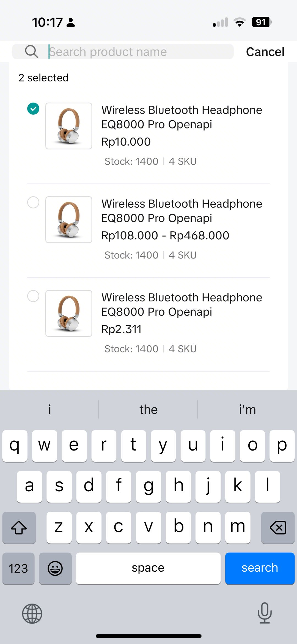Viewport: 297px width, 644px height.
Task: Cancel the product search
Action: tap(265, 52)
